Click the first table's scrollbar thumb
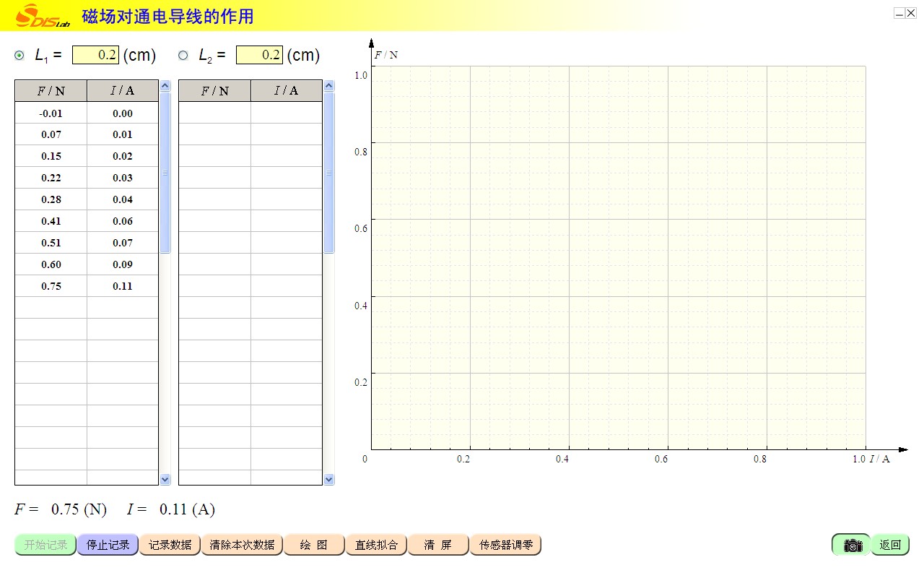This screenshot has width=924, height=578. pos(165,173)
